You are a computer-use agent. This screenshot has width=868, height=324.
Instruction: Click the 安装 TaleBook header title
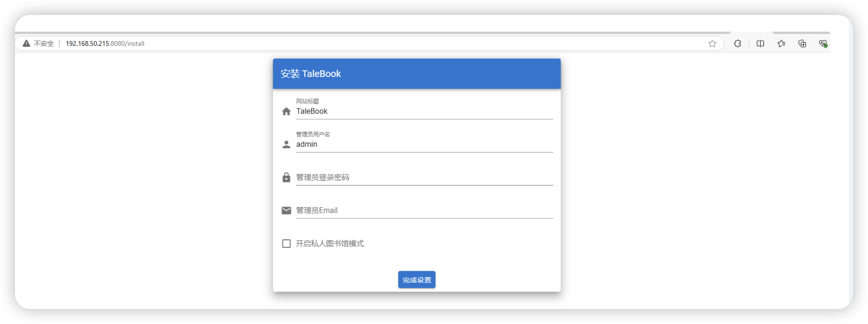click(311, 74)
